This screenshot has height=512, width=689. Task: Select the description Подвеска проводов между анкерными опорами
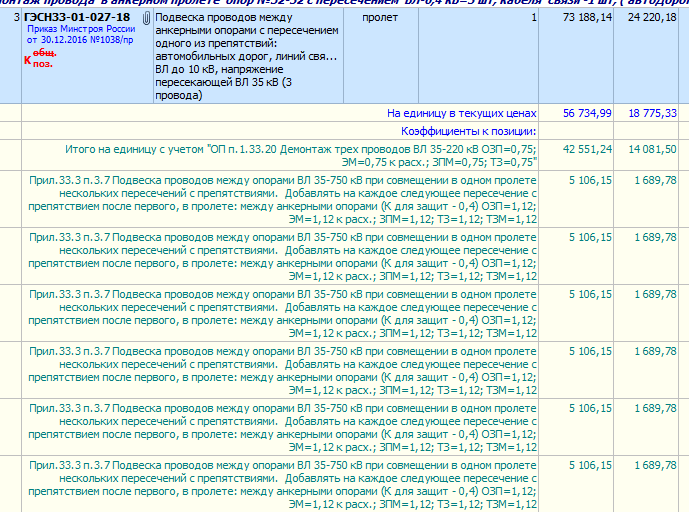pyautogui.click(x=247, y=56)
